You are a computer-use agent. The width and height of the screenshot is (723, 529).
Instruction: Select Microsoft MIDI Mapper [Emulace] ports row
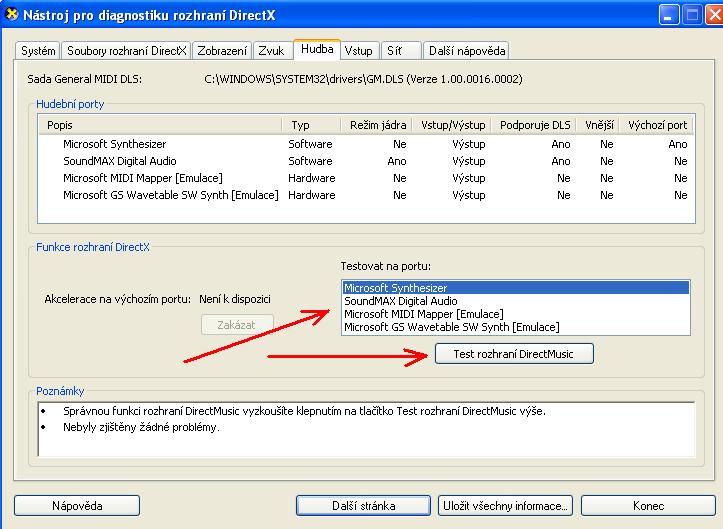[x=366, y=178]
